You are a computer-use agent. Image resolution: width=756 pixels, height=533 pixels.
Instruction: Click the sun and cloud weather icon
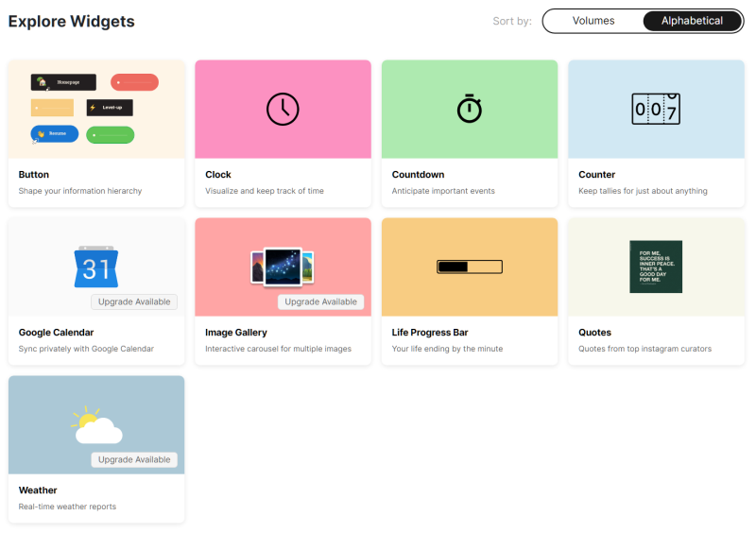pyautogui.click(x=96, y=425)
